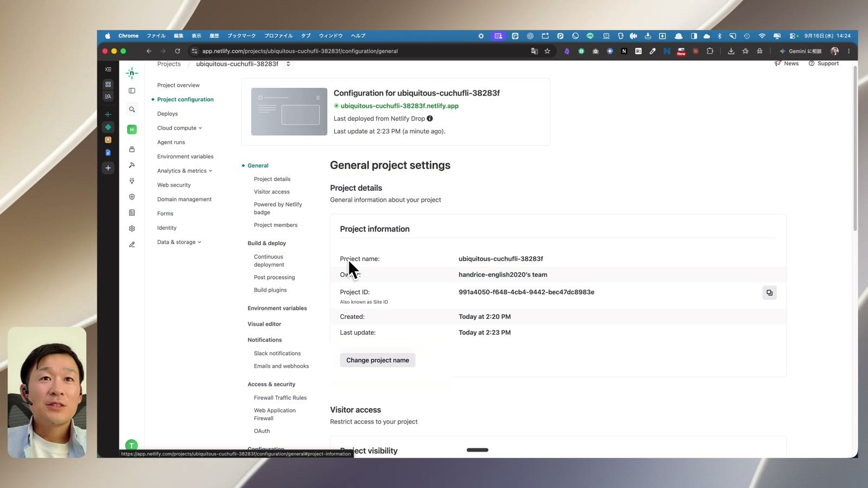The height and width of the screenshot is (488, 868).
Task: Jump to Project details settings link
Action: (x=272, y=179)
